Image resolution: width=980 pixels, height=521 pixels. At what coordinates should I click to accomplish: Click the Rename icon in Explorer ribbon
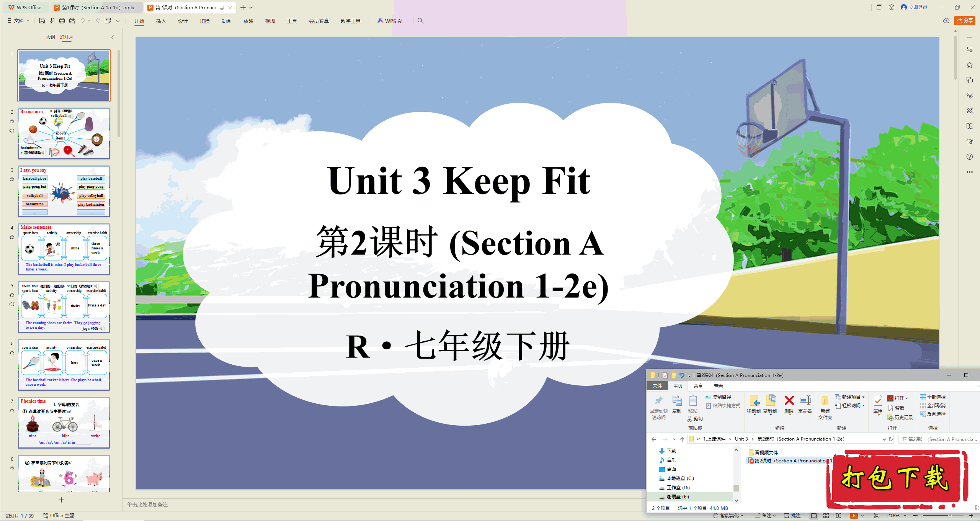click(805, 401)
